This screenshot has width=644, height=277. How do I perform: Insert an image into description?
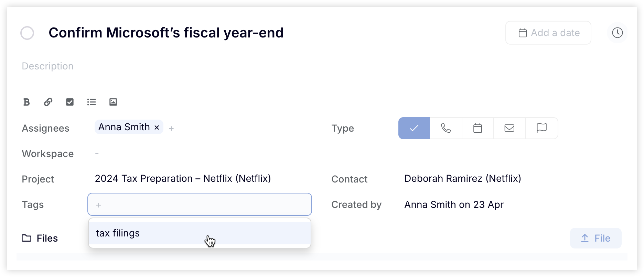point(113,102)
